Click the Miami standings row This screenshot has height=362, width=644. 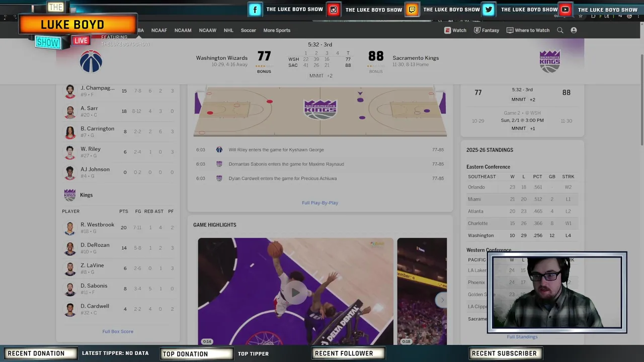point(522,199)
